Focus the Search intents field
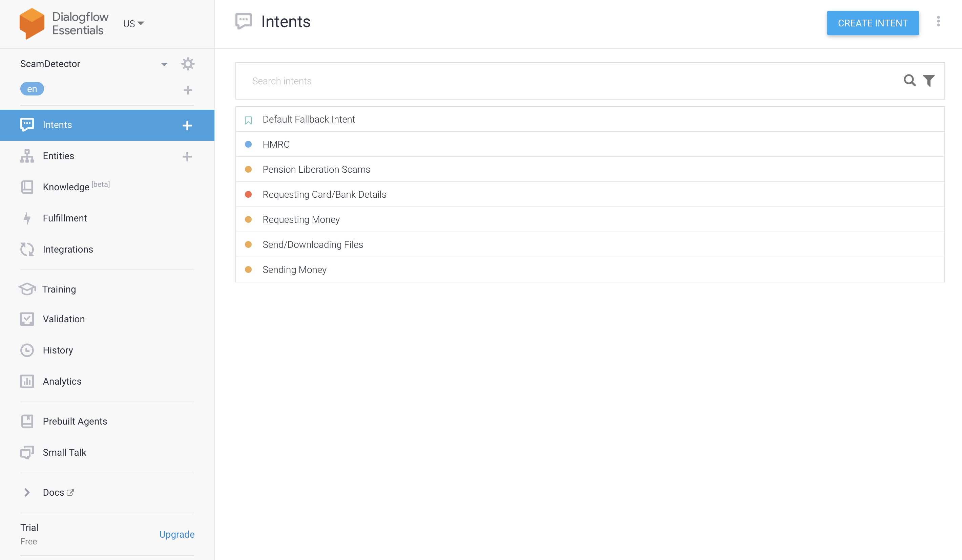The image size is (962, 560). point(535,81)
